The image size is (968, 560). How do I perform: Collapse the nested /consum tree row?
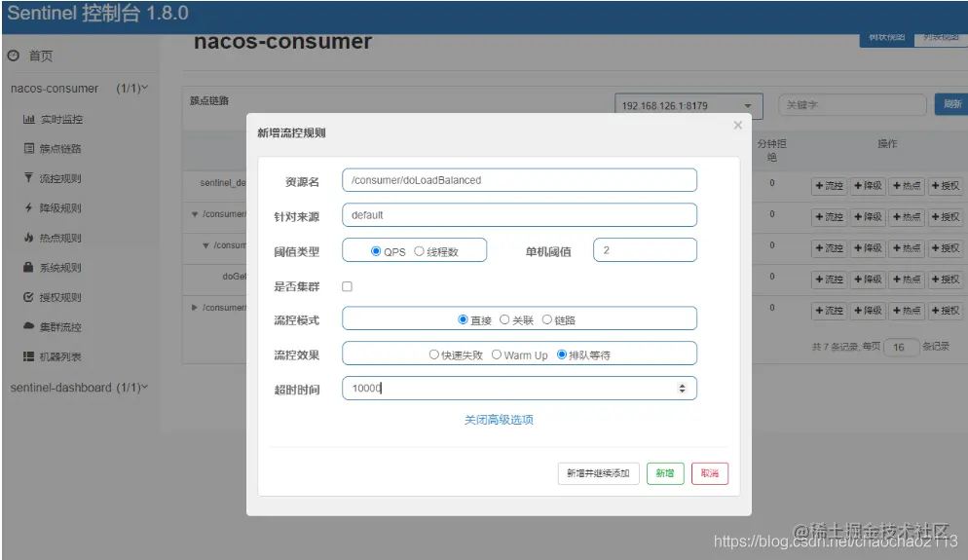205,245
